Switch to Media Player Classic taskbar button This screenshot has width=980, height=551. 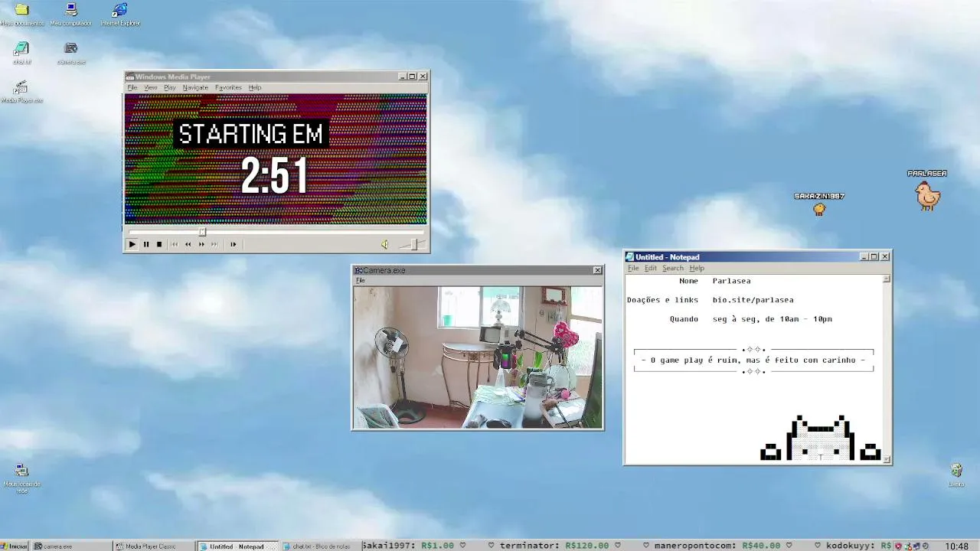click(x=153, y=546)
